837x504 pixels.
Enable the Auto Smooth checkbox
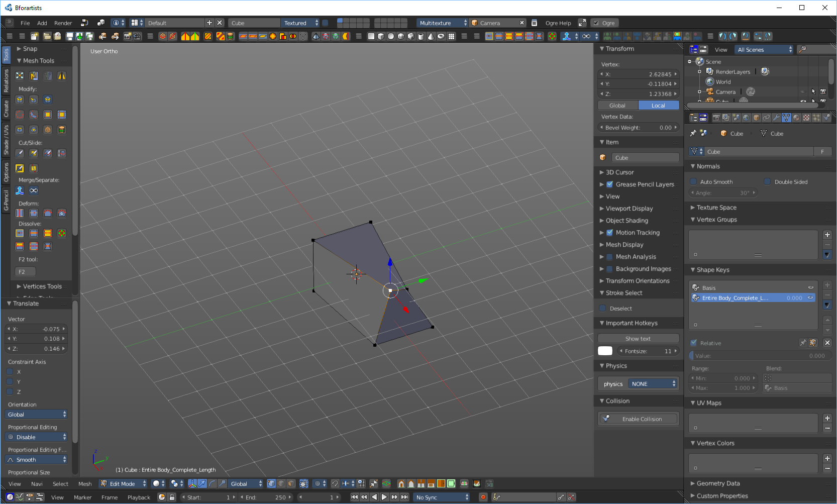694,182
